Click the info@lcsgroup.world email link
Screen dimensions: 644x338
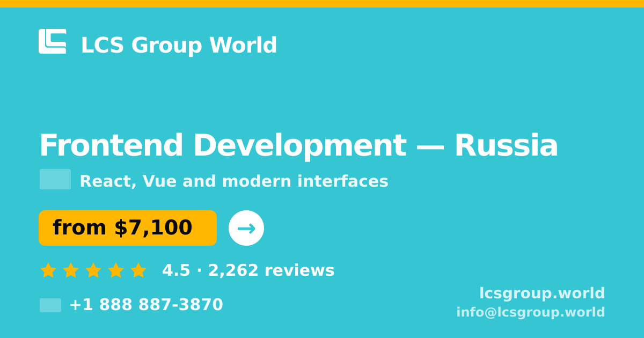pyautogui.click(x=531, y=312)
